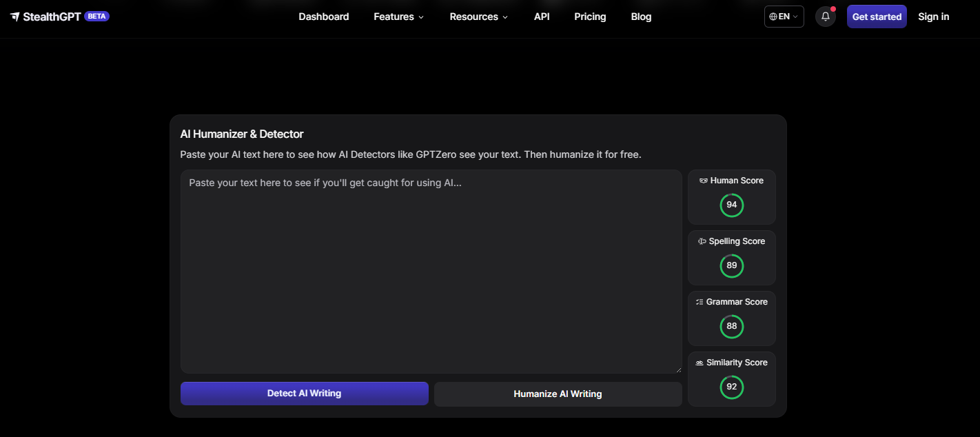
Task: Click the globe language icon
Action: point(773,17)
